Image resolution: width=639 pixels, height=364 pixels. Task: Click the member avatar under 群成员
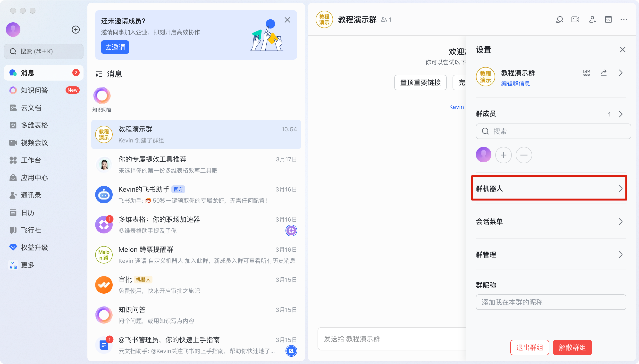tap(483, 155)
